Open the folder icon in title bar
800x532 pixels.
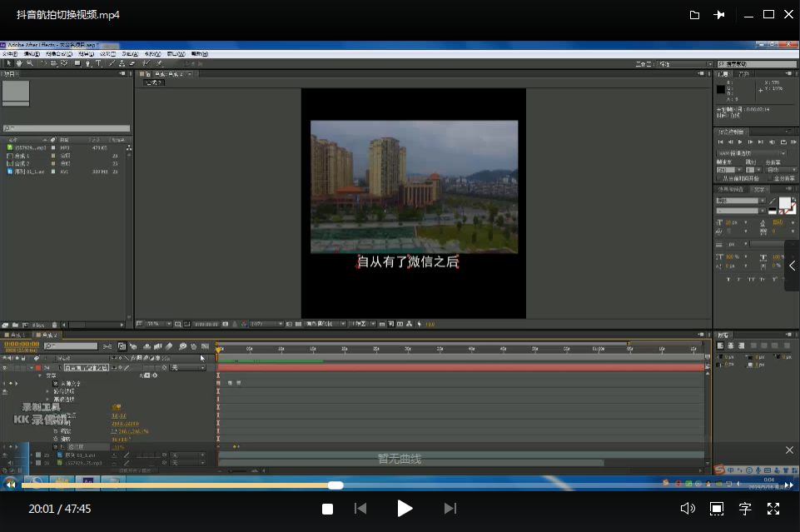(695, 15)
